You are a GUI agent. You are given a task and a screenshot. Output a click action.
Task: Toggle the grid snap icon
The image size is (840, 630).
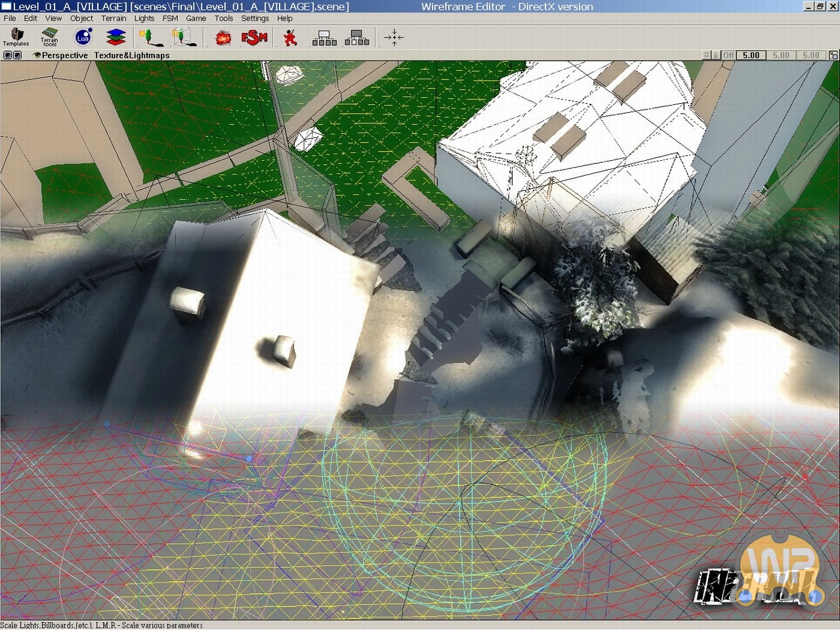pyautogui.click(x=706, y=55)
